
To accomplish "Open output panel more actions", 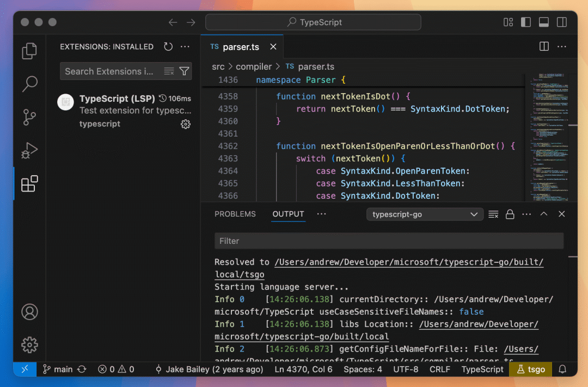I will [x=526, y=214].
